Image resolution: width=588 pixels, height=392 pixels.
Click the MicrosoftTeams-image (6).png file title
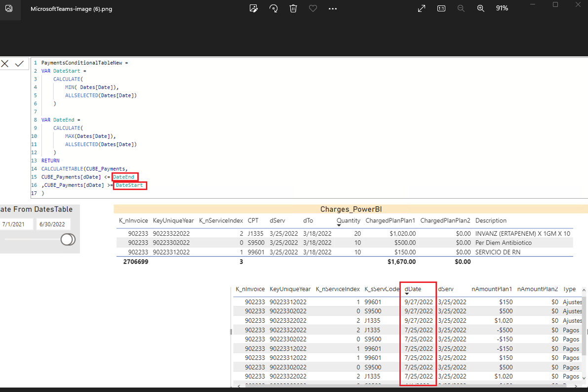tap(71, 8)
